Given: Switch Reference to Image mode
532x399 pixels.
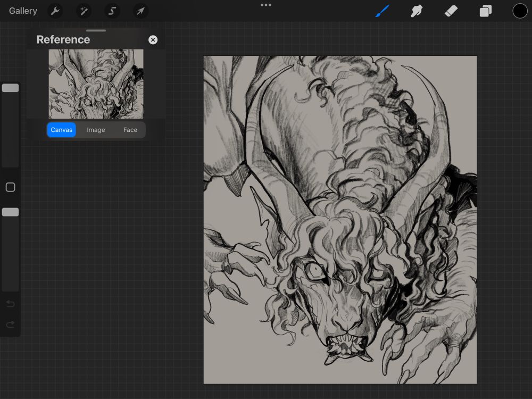Looking at the screenshot, I should (x=96, y=130).
